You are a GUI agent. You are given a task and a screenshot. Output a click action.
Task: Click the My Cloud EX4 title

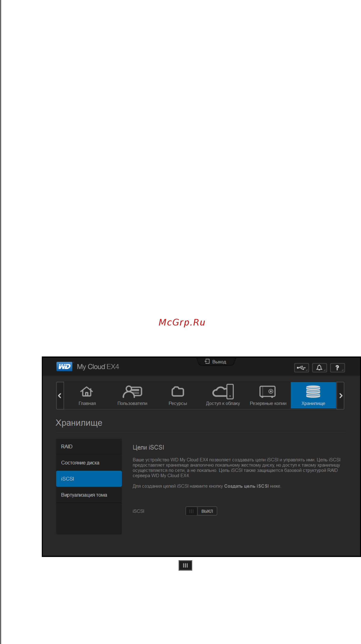pyautogui.click(x=98, y=367)
